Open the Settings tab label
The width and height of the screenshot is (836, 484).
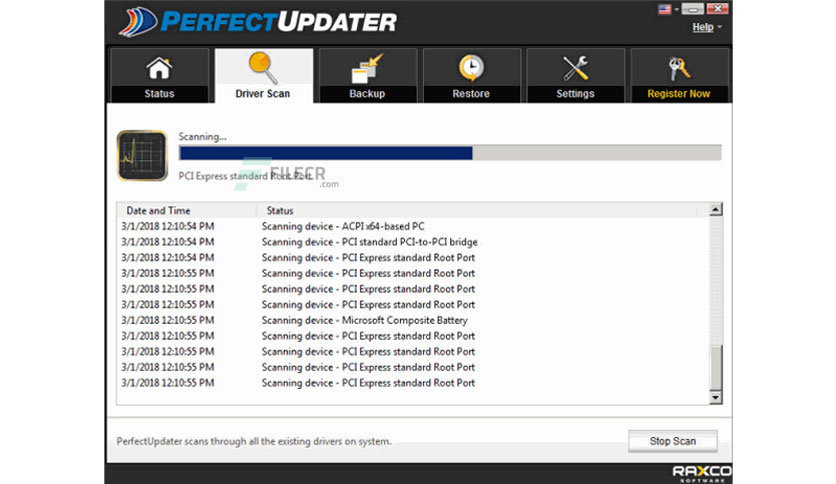pyautogui.click(x=575, y=94)
